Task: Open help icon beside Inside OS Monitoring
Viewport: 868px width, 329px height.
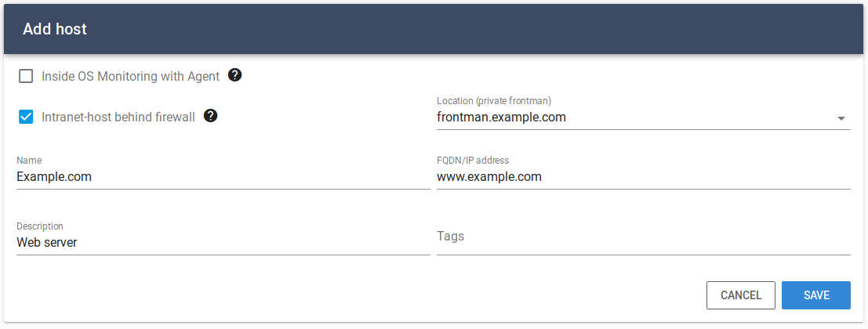Action: (x=234, y=75)
